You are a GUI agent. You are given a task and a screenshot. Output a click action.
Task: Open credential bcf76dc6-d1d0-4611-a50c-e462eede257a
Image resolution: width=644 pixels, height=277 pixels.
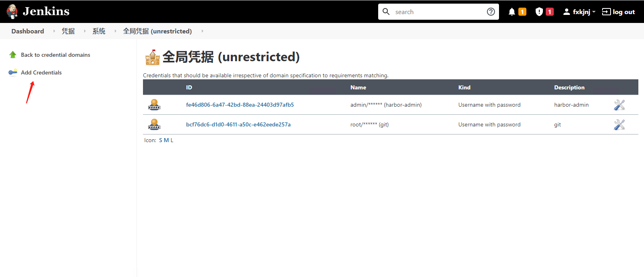click(238, 124)
